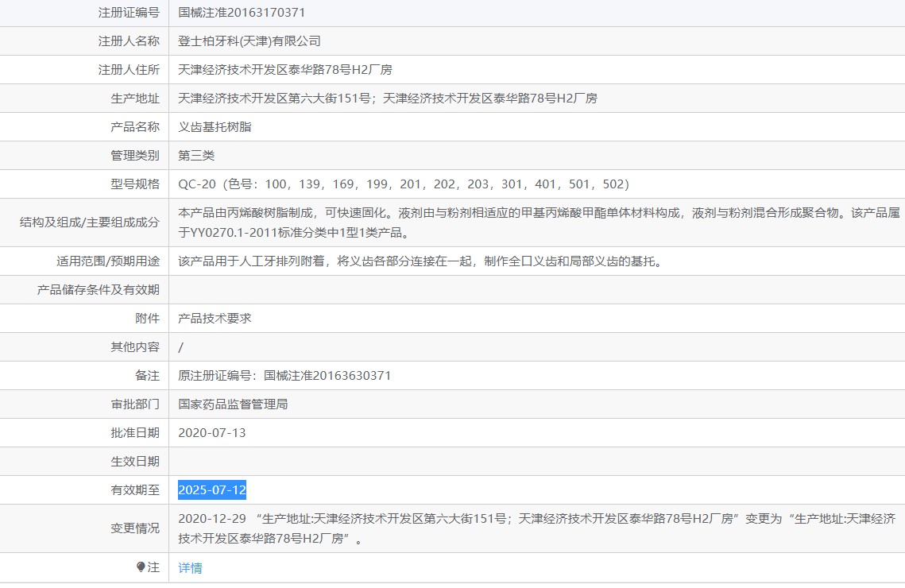Click original registration number 国械注准20163630371 remark
The height and width of the screenshot is (588, 905).
pos(284,376)
